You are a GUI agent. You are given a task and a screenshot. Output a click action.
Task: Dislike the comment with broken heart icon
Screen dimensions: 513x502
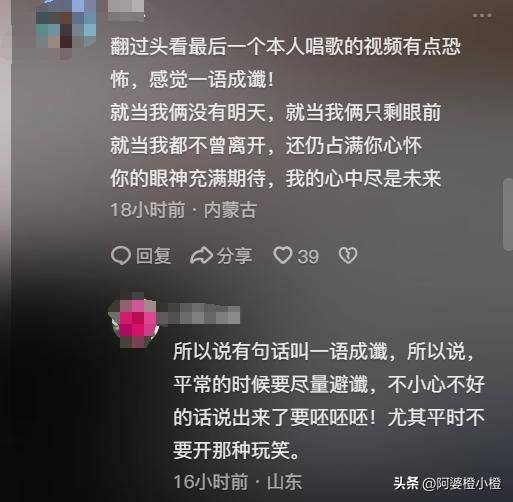(348, 255)
